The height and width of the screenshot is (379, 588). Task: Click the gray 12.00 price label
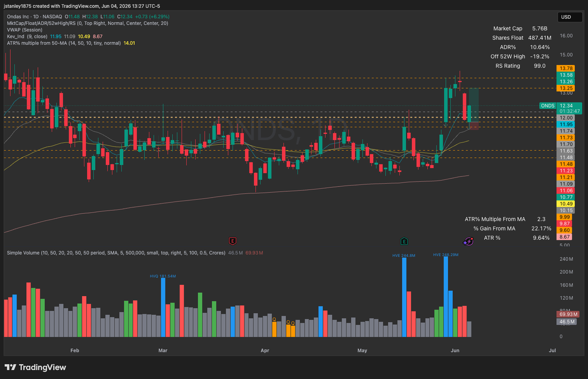[566, 118]
